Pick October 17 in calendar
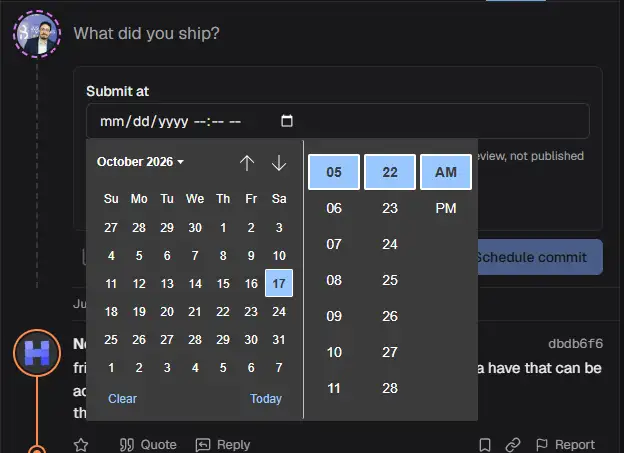The image size is (624, 453). coord(279,283)
